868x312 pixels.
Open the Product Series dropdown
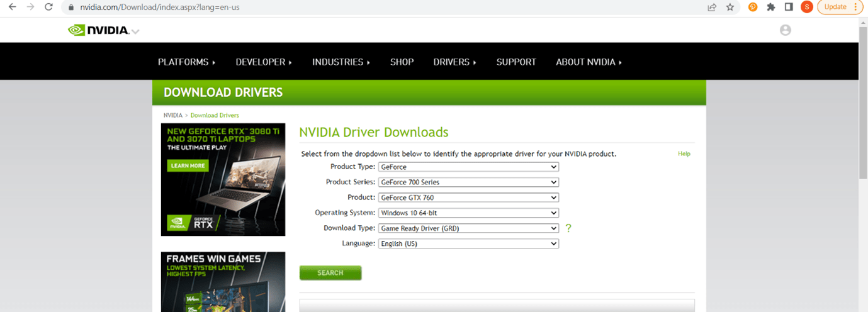point(468,182)
